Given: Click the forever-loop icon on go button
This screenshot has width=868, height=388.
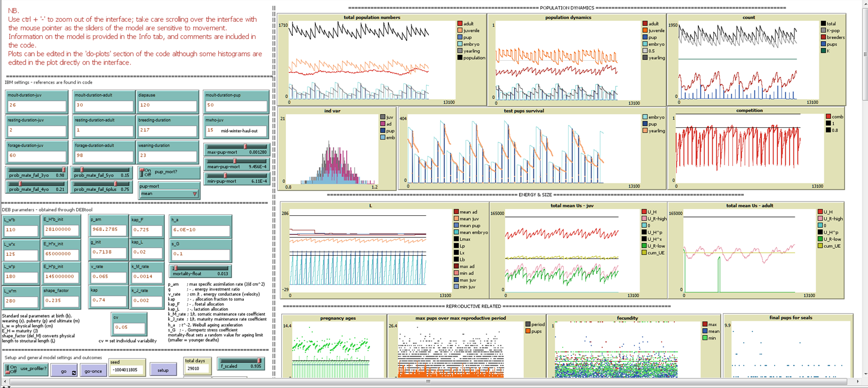Looking at the screenshot, I should [74, 373].
